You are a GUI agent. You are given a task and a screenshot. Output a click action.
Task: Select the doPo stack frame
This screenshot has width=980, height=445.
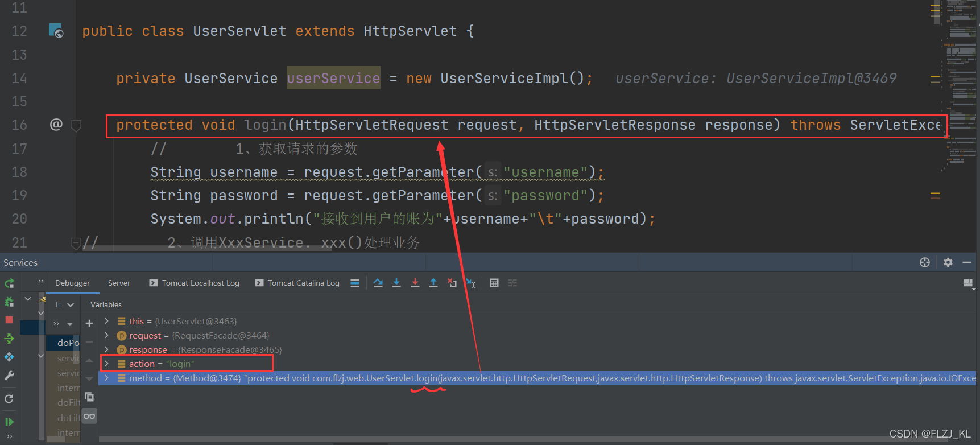click(x=64, y=343)
